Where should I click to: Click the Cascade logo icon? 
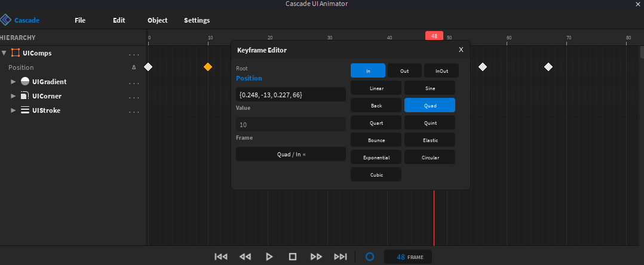(x=6, y=20)
